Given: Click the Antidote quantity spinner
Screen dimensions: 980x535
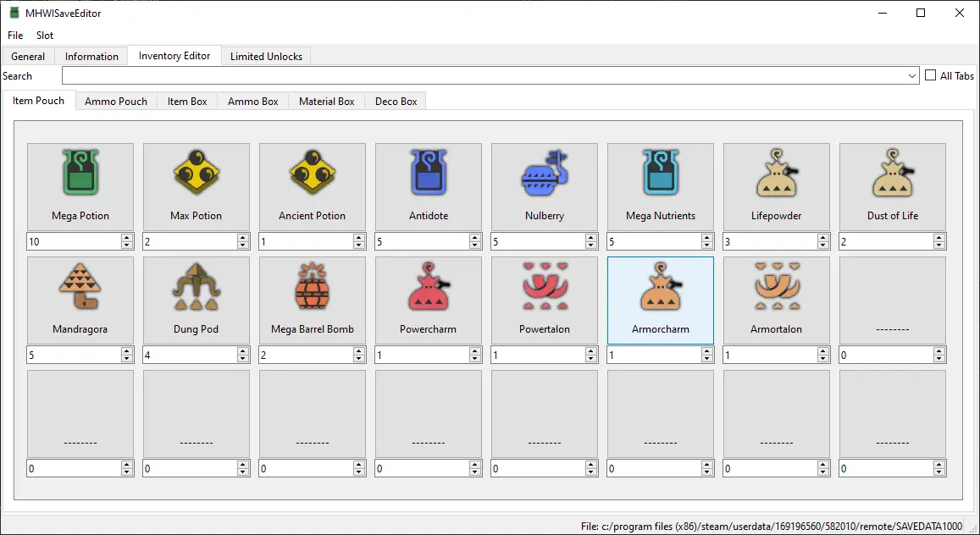Looking at the screenshot, I should point(475,241).
